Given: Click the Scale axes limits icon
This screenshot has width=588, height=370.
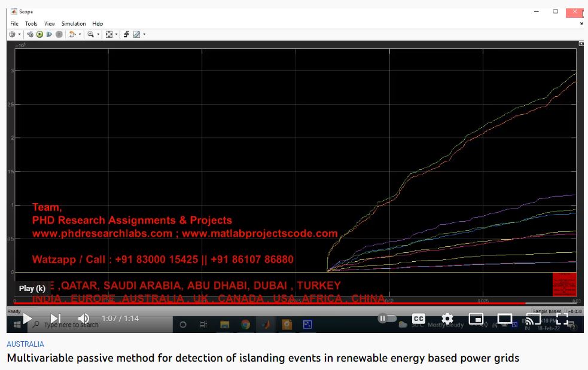Looking at the screenshot, I should [x=109, y=35].
